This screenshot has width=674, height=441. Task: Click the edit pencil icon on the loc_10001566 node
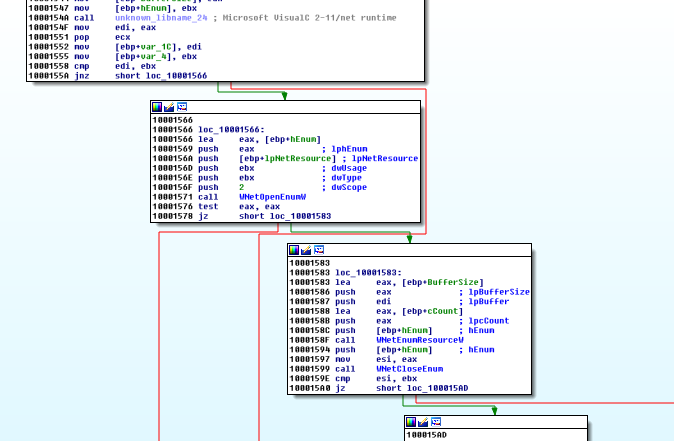pos(168,106)
